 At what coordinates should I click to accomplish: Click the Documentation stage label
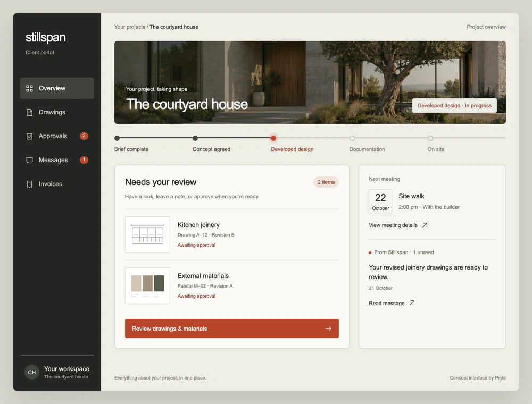tap(367, 149)
